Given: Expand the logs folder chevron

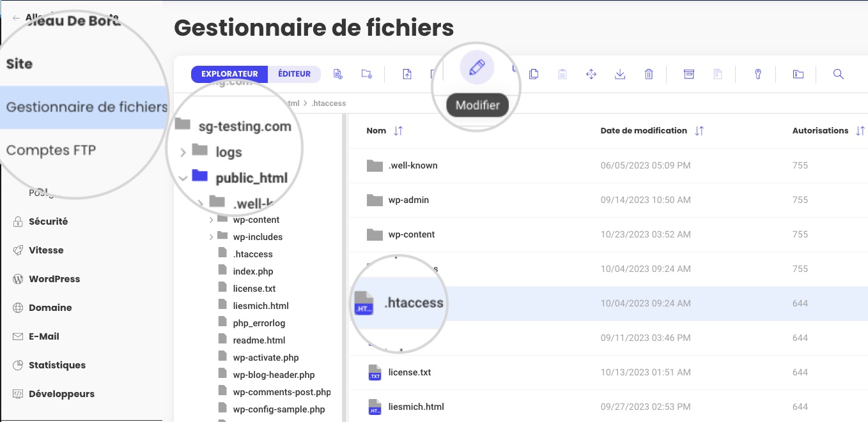Looking at the screenshot, I should [x=183, y=152].
